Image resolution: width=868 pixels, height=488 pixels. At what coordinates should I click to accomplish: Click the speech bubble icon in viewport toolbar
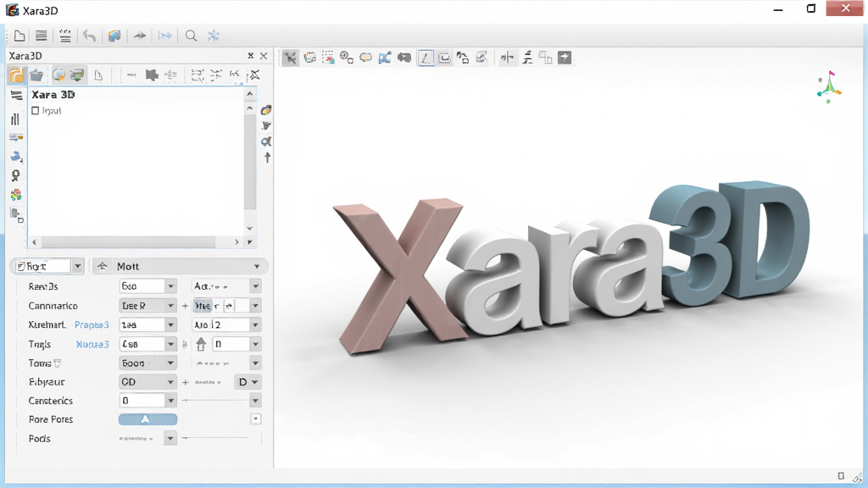(x=366, y=58)
